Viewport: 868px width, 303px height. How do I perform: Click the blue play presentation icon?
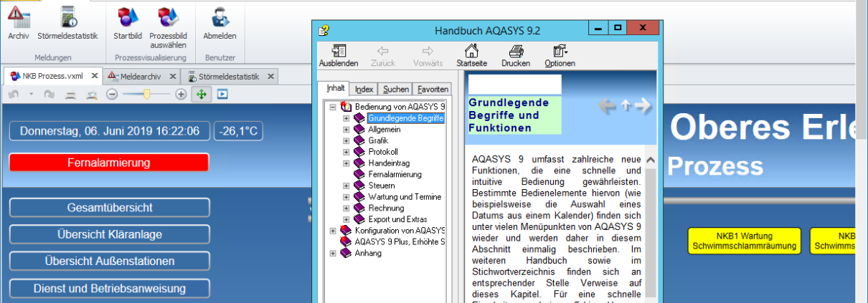click(x=223, y=94)
